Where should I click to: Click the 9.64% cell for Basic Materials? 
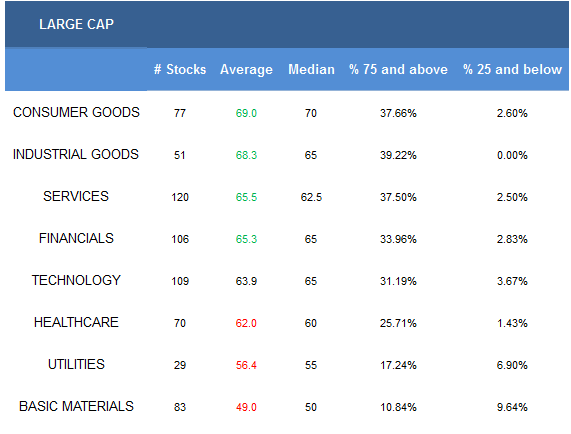512,407
